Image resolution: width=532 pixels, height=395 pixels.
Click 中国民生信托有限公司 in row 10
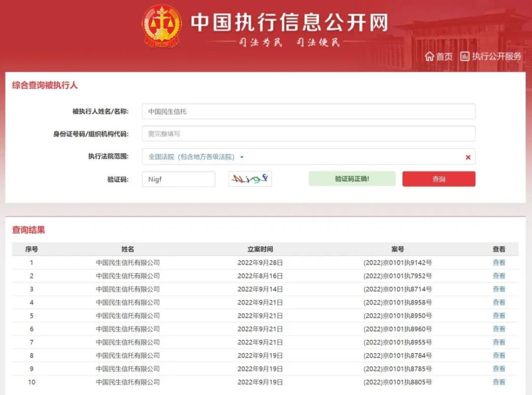coord(128,382)
